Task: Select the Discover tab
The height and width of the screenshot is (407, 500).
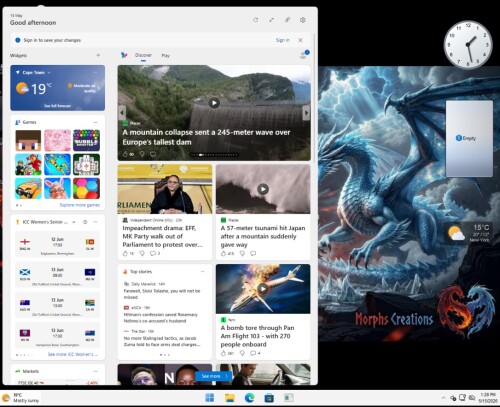Action: 143,55
